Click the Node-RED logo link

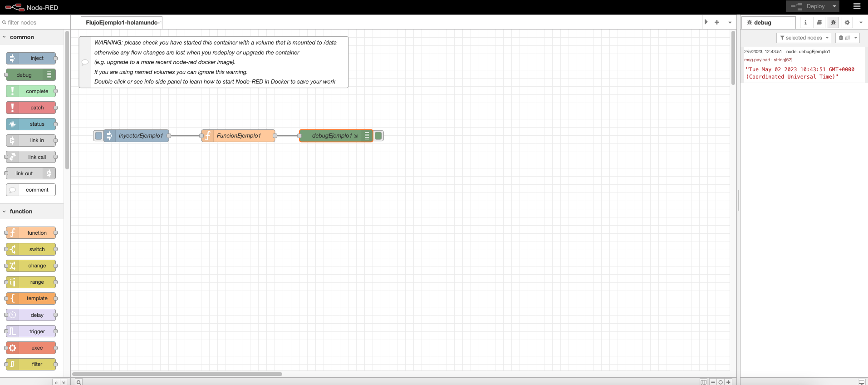tap(32, 7)
